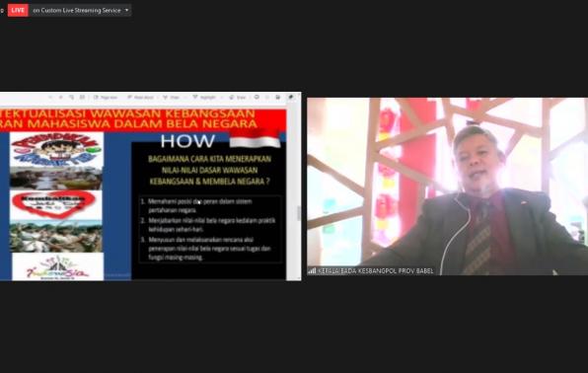Viewport: 588px width, 373px height.
Task: Click the rotate icon in PDF toolbar
Action: (x=71, y=97)
